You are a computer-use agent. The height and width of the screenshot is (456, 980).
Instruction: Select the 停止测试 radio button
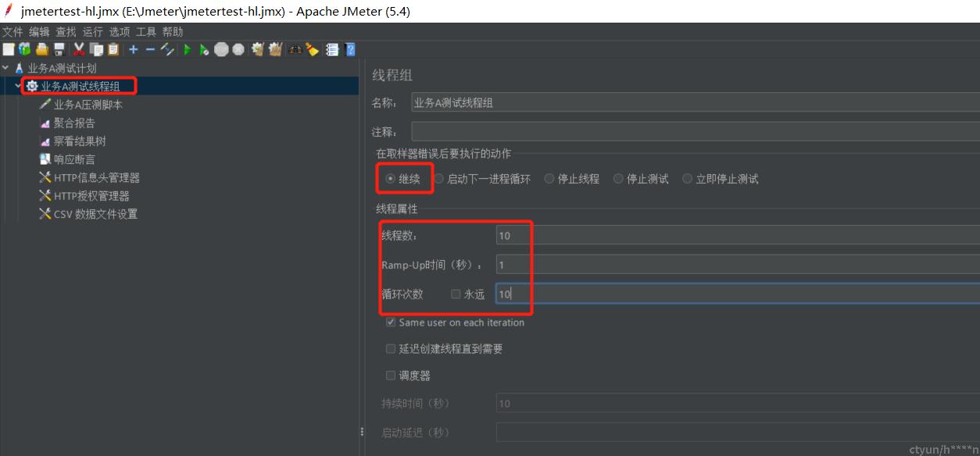pos(618,179)
